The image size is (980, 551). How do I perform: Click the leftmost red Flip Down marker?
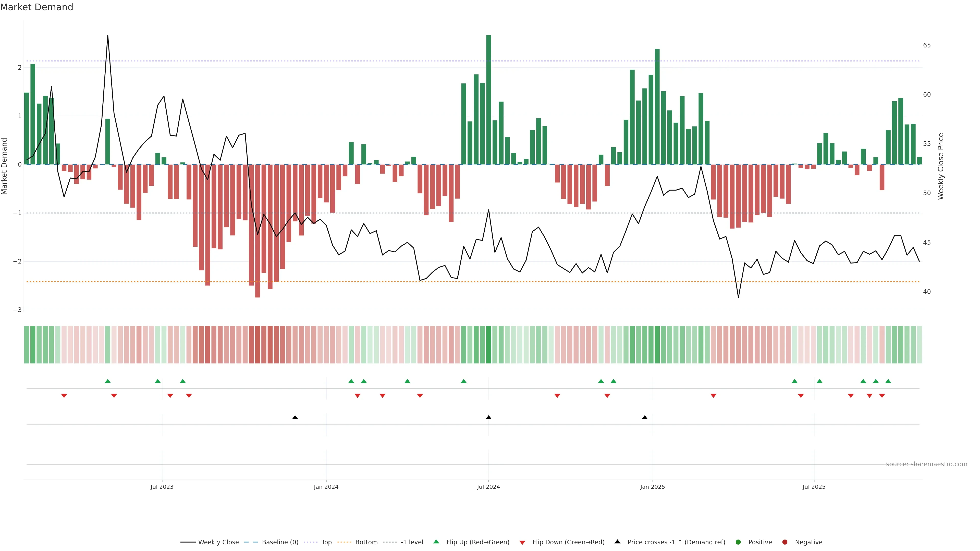tap(64, 396)
